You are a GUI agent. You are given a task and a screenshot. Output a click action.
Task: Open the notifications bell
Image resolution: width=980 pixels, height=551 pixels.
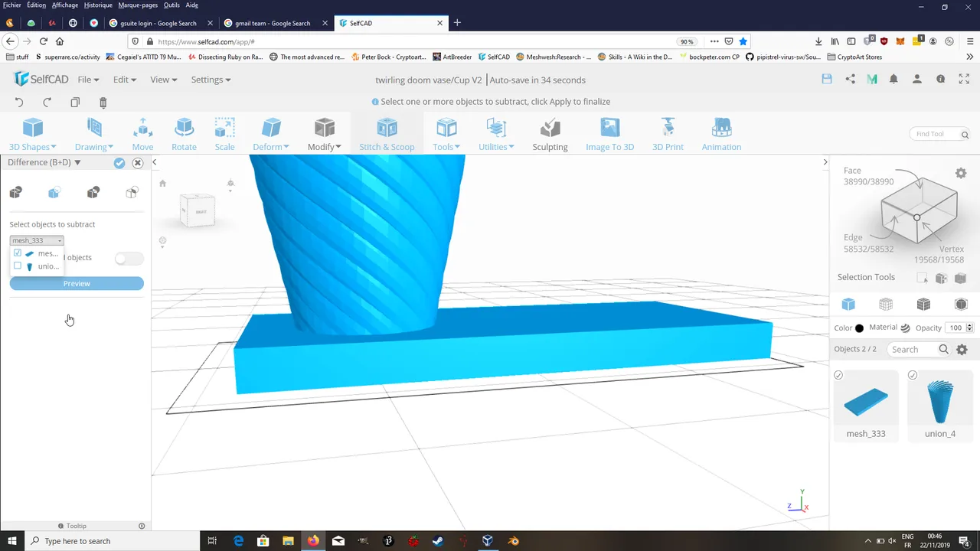pos(893,79)
